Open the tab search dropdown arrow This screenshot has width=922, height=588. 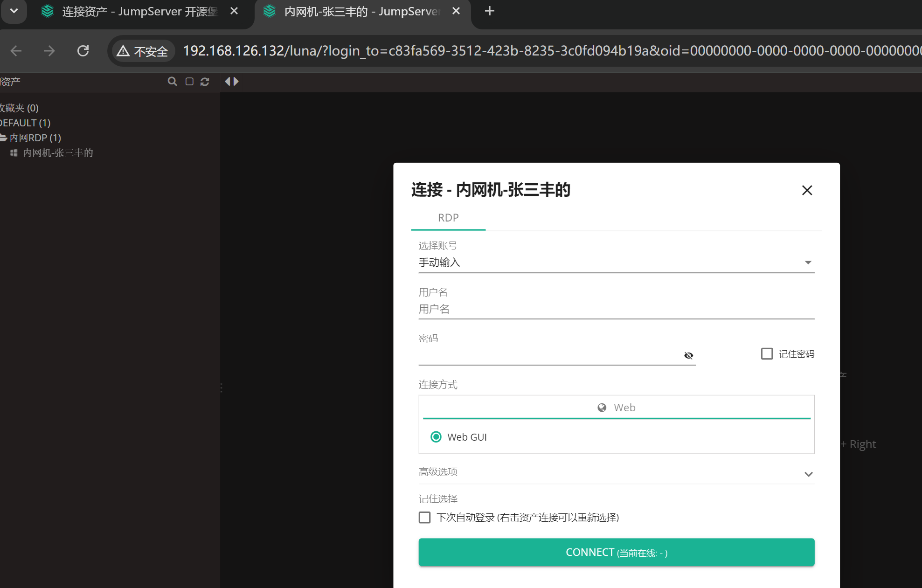point(14,11)
